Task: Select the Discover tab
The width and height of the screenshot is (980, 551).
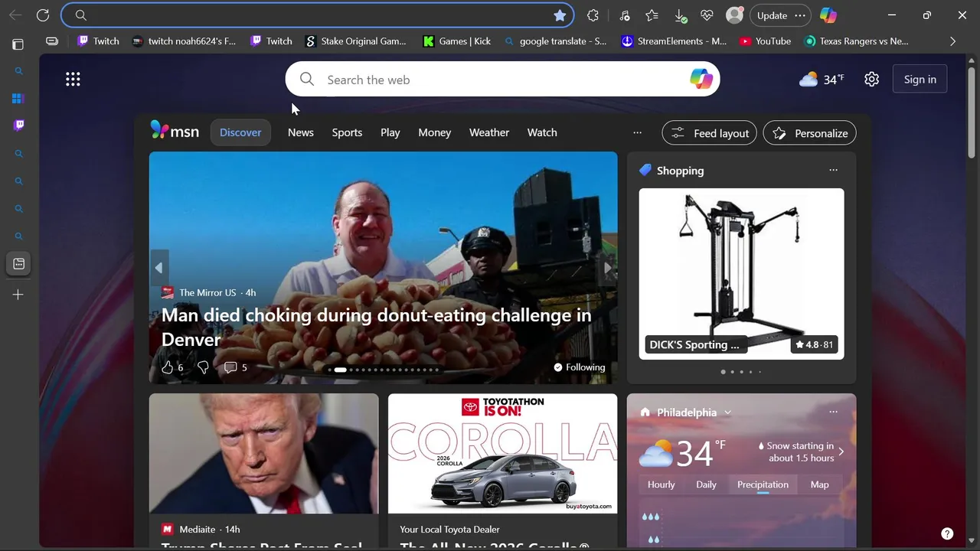Action: (240, 132)
